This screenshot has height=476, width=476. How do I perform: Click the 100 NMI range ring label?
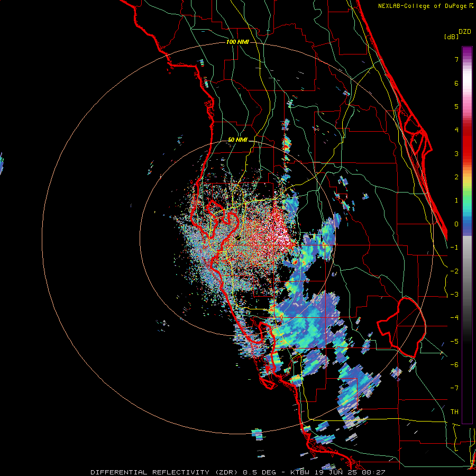click(237, 42)
